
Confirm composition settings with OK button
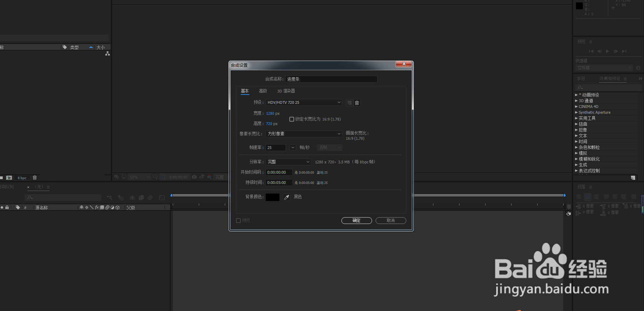coord(357,221)
